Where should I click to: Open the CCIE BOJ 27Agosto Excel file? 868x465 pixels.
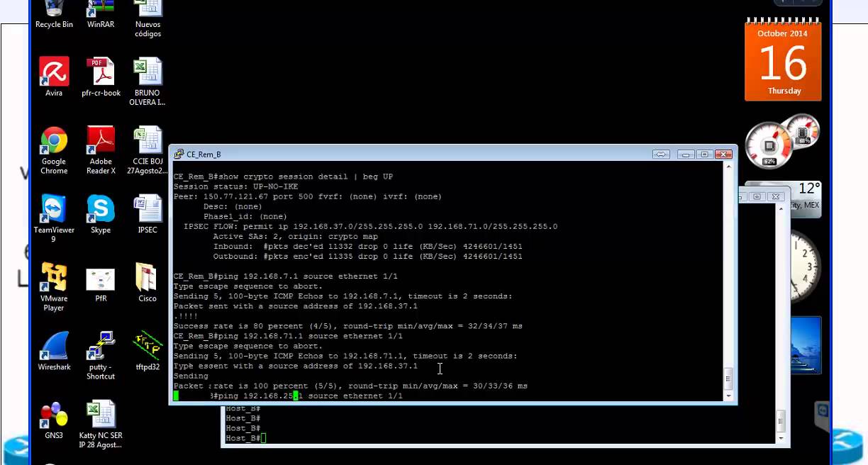(148, 150)
